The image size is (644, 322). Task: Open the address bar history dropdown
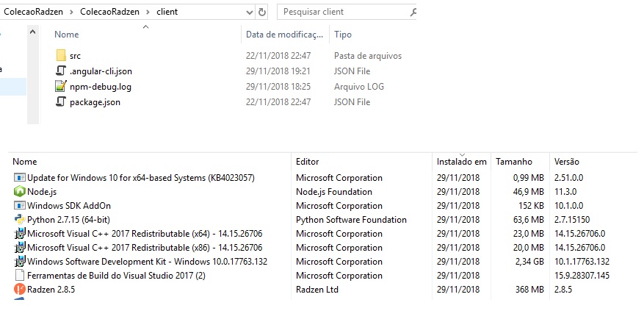click(x=250, y=12)
